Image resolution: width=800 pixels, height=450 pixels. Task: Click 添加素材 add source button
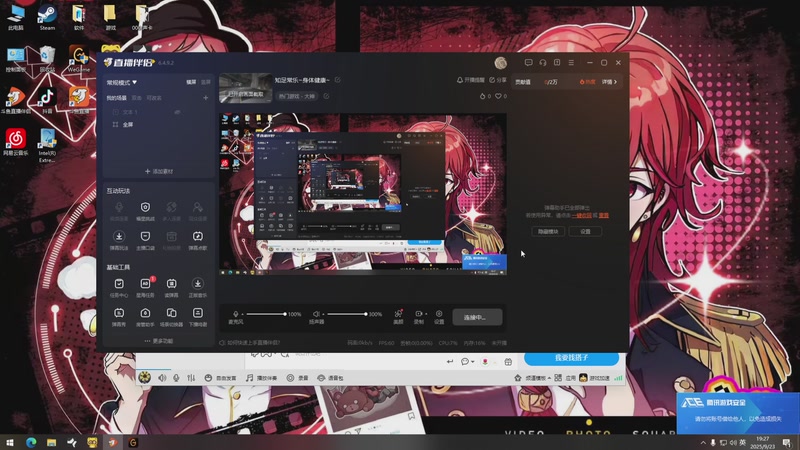point(159,171)
